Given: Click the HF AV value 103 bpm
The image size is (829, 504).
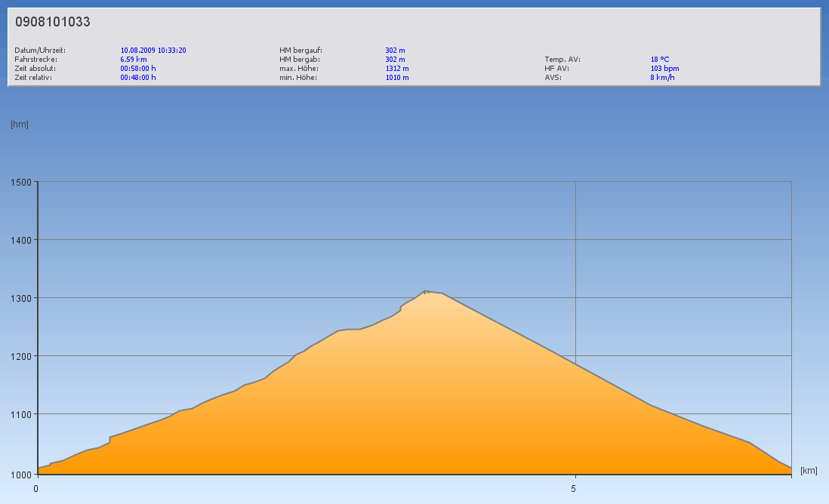Looking at the screenshot, I should [664, 69].
